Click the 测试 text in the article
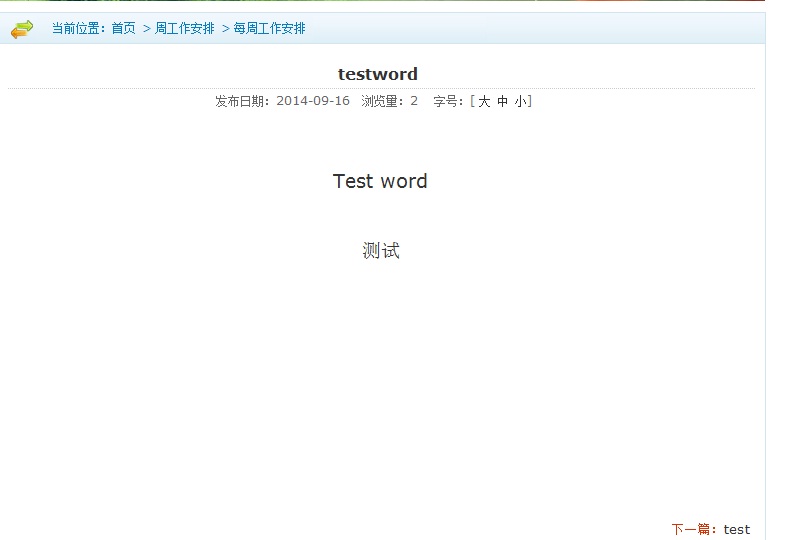Image resolution: width=786 pixels, height=540 pixels. [x=381, y=251]
